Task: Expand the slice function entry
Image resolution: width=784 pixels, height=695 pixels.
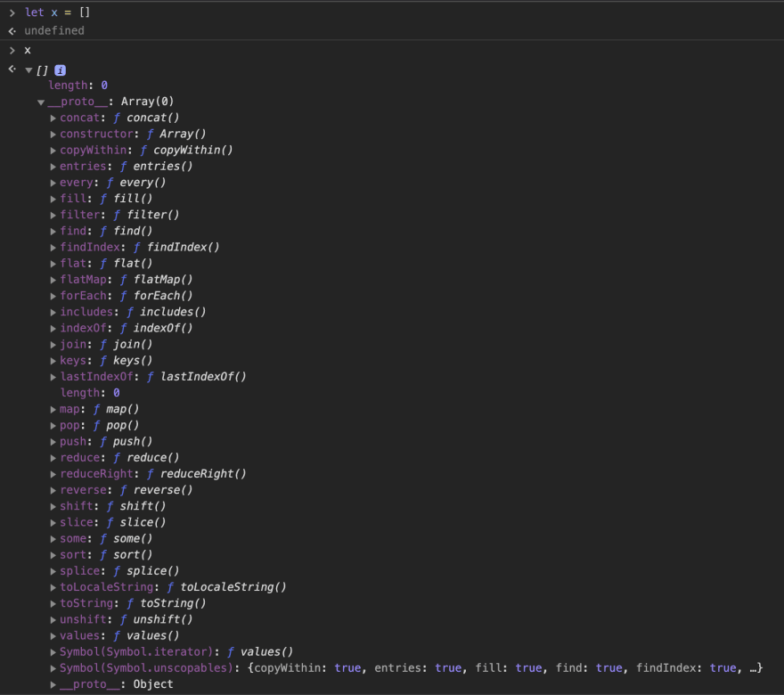Action: [x=53, y=523]
